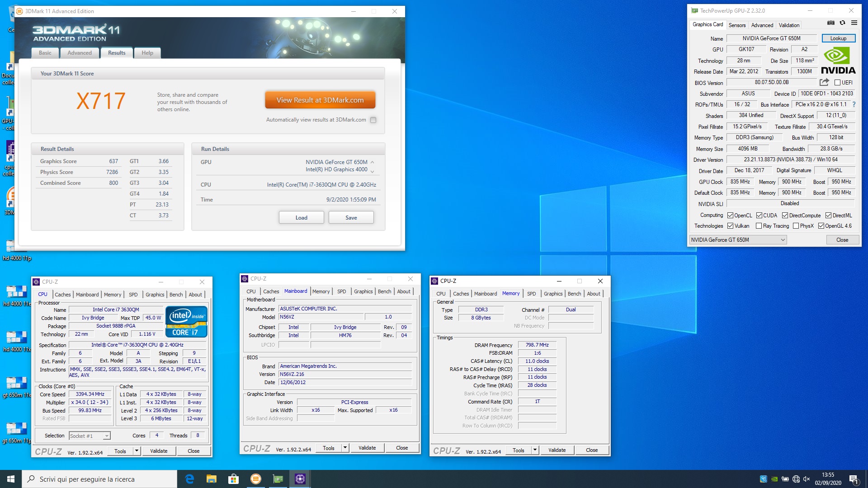Switch to GPU-Z taskbar icon
The width and height of the screenshot is (868, 488).
pyautogui.click(x=278, y=479)
